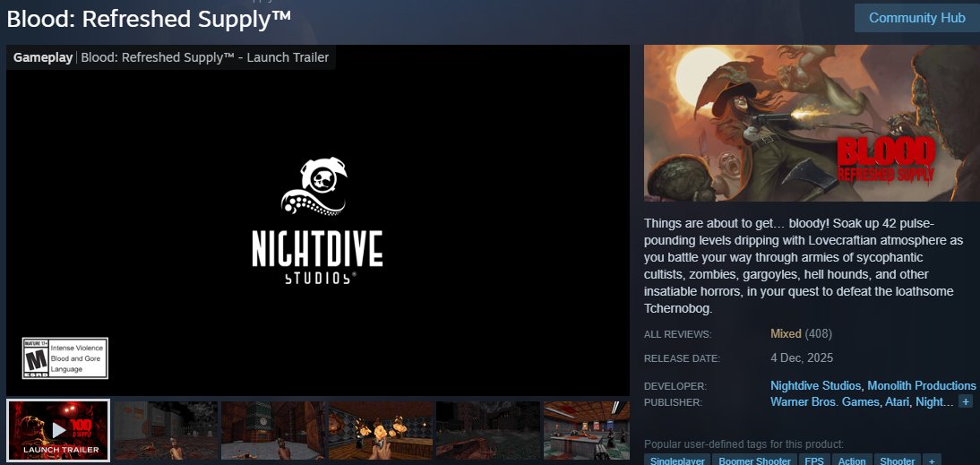Click the review count (408)
Image resolution: width=980 pixels, height=465 pixels.
(x=818, y=334)
